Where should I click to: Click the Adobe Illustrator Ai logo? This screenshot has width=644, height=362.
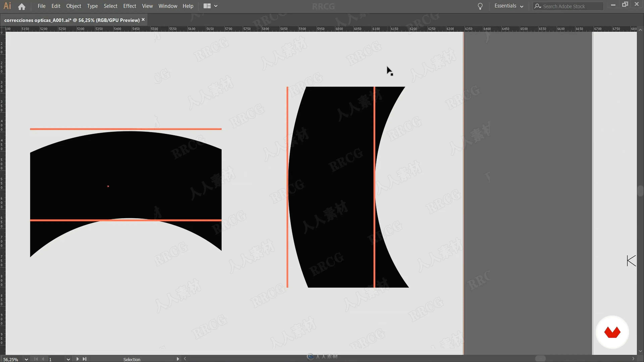(x=7, y=6)
